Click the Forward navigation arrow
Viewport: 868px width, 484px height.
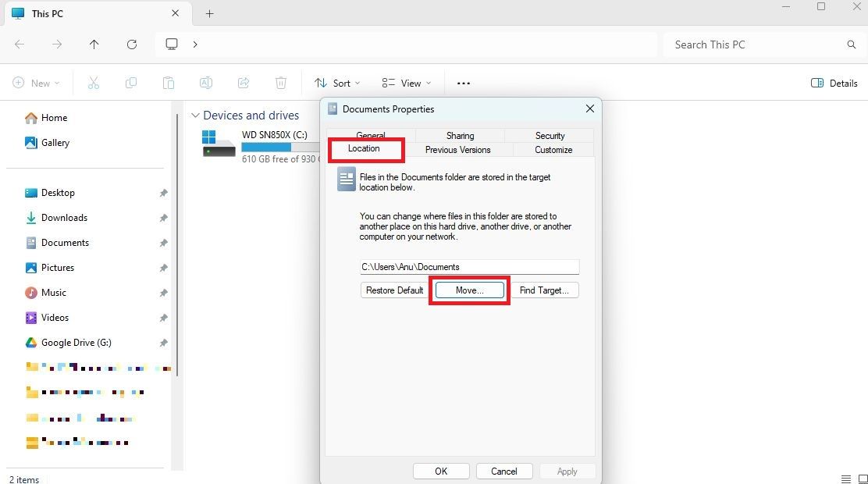(57, 44)
